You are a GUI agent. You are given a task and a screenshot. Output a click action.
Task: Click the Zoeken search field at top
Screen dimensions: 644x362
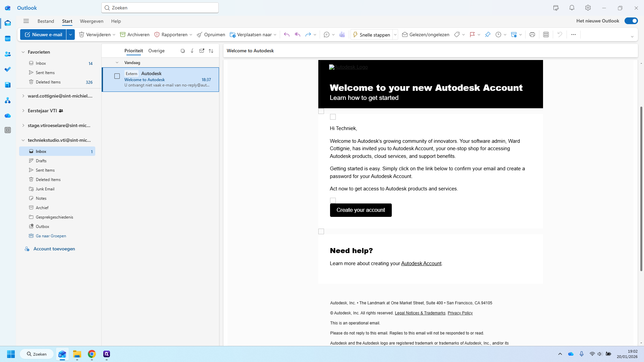(x=160, y=8)
